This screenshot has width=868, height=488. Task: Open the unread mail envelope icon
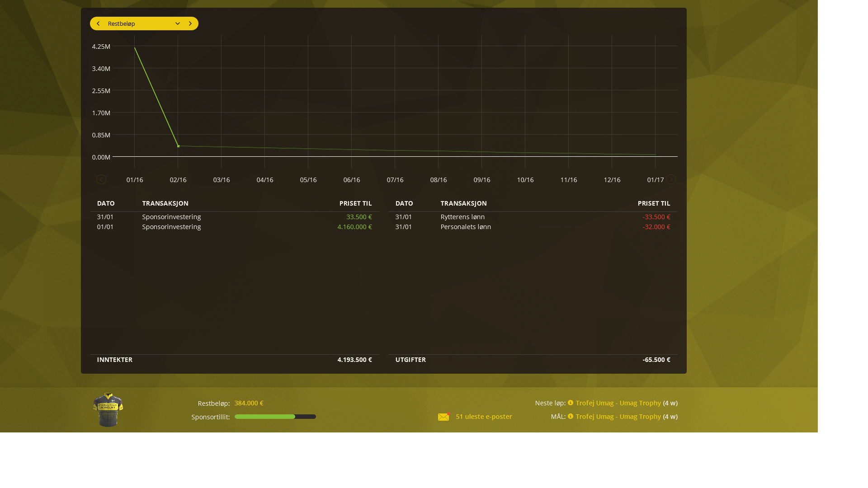pos(443,417)
